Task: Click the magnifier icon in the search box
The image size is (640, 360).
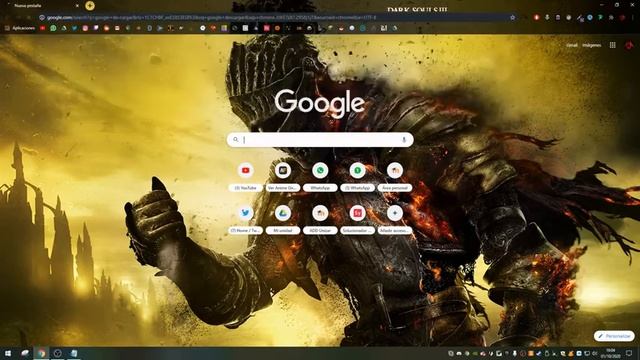Action: 236,140
